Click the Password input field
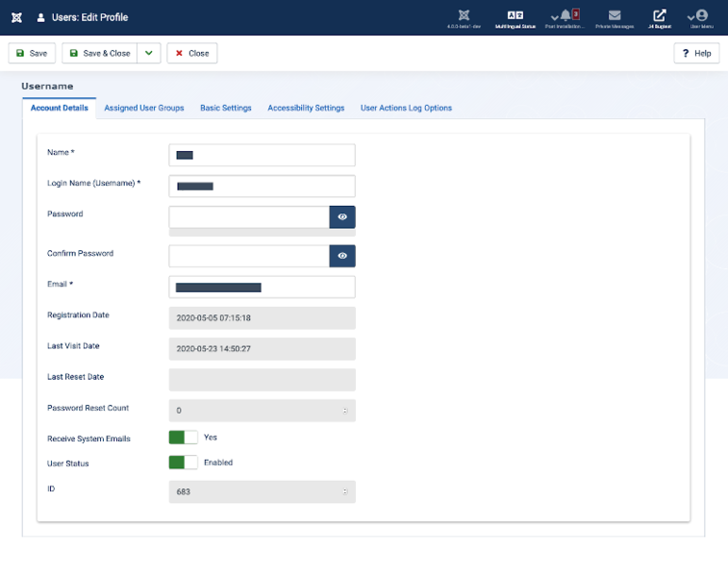728x577 pixels. tap(249, 216)
